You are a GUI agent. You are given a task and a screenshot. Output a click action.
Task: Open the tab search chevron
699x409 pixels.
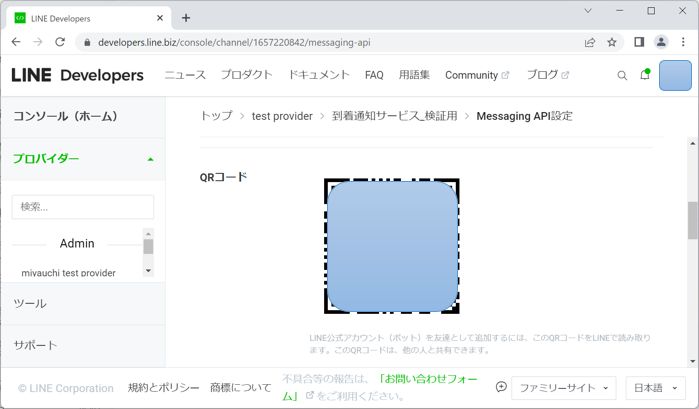coord(588,11)
